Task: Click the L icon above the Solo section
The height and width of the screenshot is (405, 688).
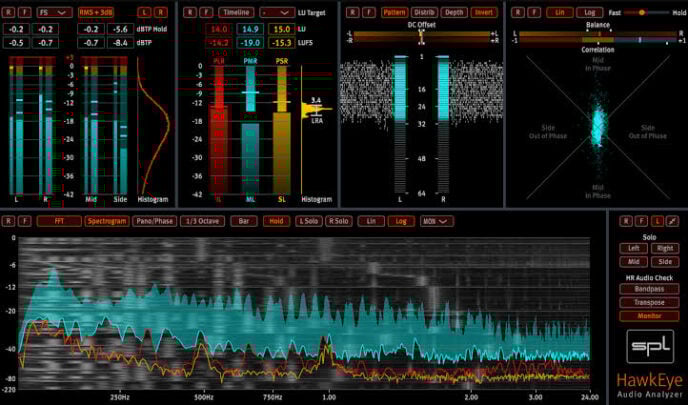Action: pyautogui.click(x=657, y=220)
